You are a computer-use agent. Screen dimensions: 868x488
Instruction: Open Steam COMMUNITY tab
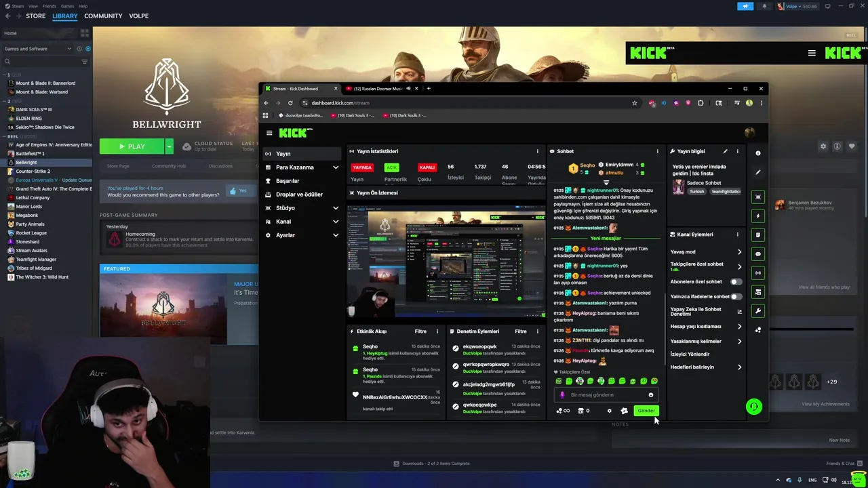103,16
